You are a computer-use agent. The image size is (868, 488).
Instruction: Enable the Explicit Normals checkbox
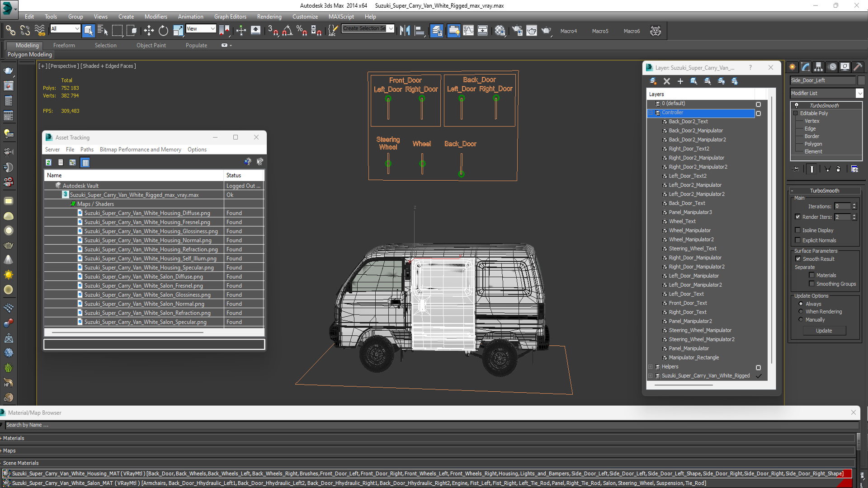pos(798,240)
